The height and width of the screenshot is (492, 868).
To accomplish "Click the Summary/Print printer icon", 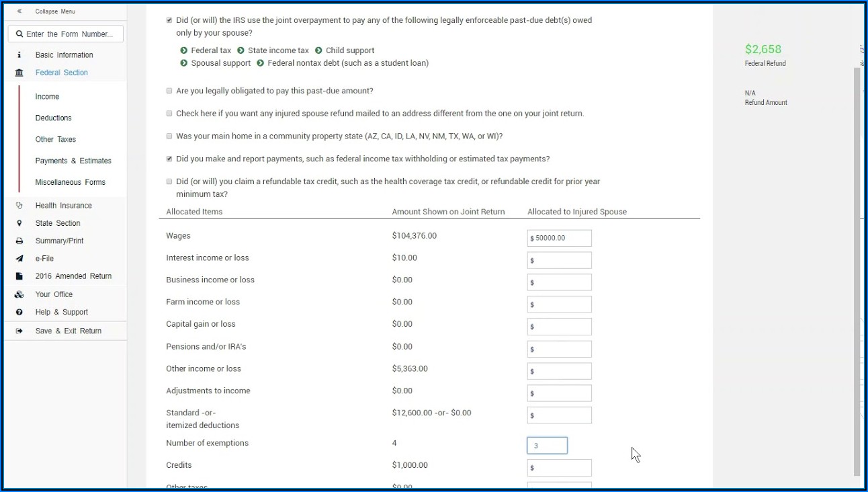I will tap(19, 241).
